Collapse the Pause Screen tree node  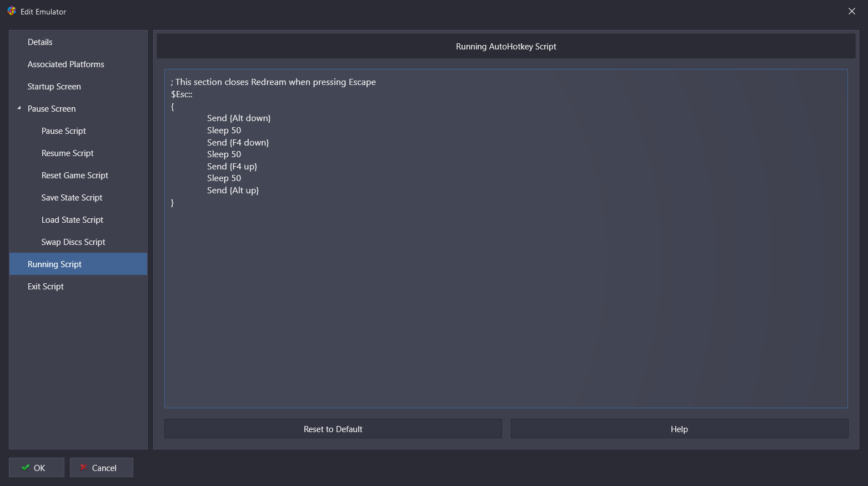pyautogui.click(x=19, y=108)
